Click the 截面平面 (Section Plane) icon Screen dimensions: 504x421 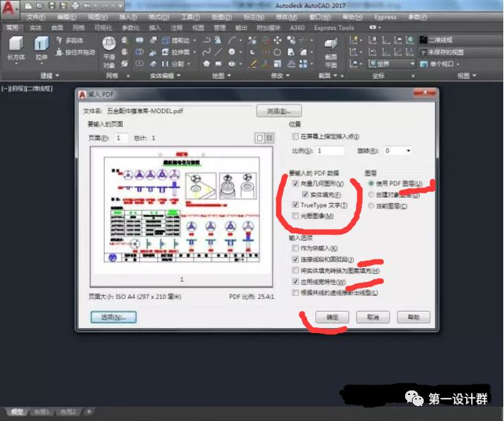click(331, 45)
